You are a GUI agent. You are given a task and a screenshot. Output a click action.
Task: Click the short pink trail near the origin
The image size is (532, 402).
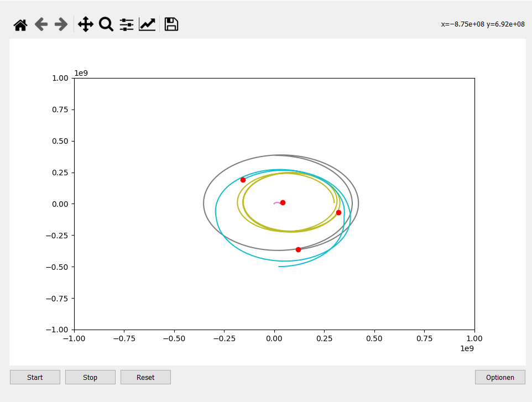(x=277, y=203)
